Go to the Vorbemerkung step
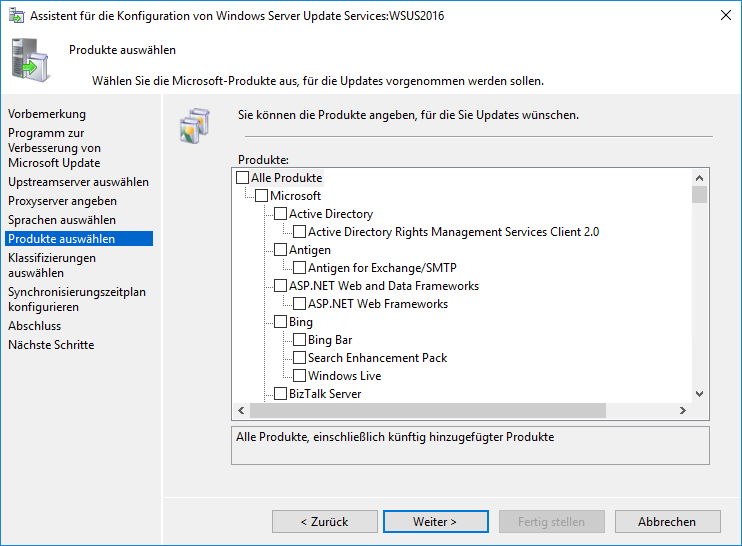742x546 pixels. click(47, 114)
